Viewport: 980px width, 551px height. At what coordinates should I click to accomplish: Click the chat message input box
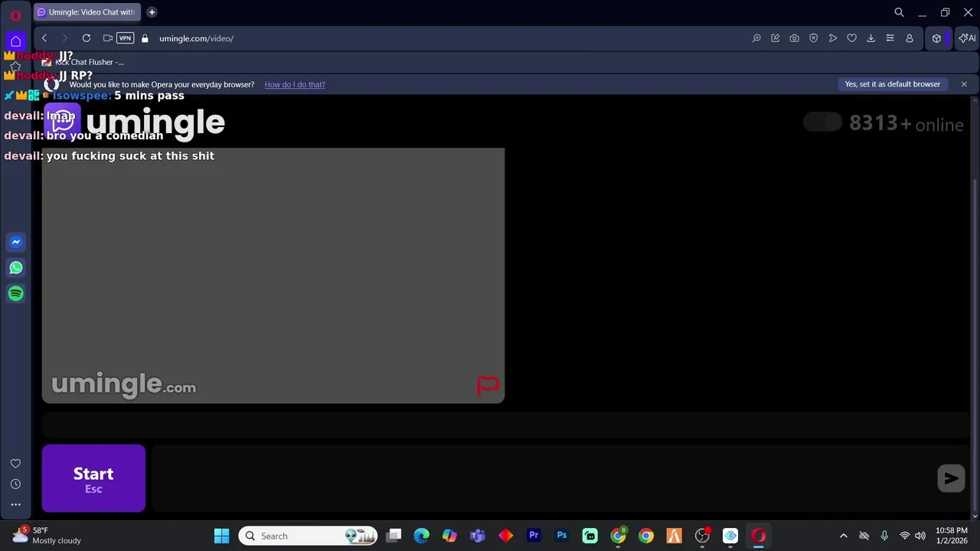[x=542, y=478]
